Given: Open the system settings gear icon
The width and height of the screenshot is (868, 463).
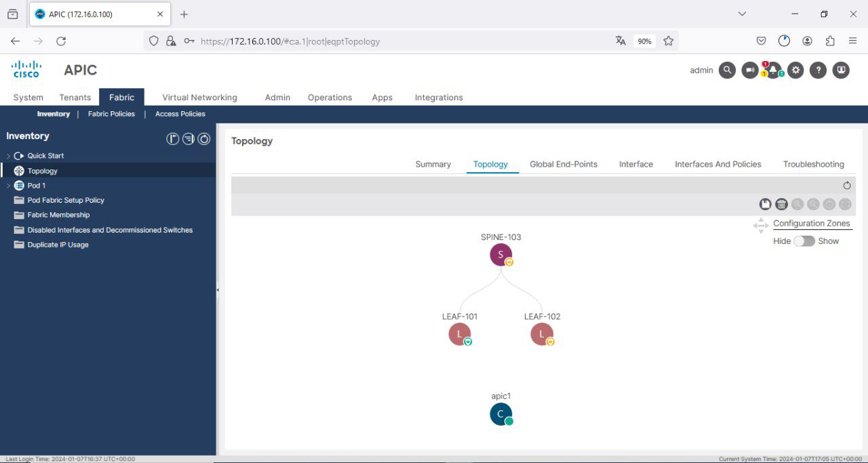Looking at the screenshot, I should (x=795, y=70).
